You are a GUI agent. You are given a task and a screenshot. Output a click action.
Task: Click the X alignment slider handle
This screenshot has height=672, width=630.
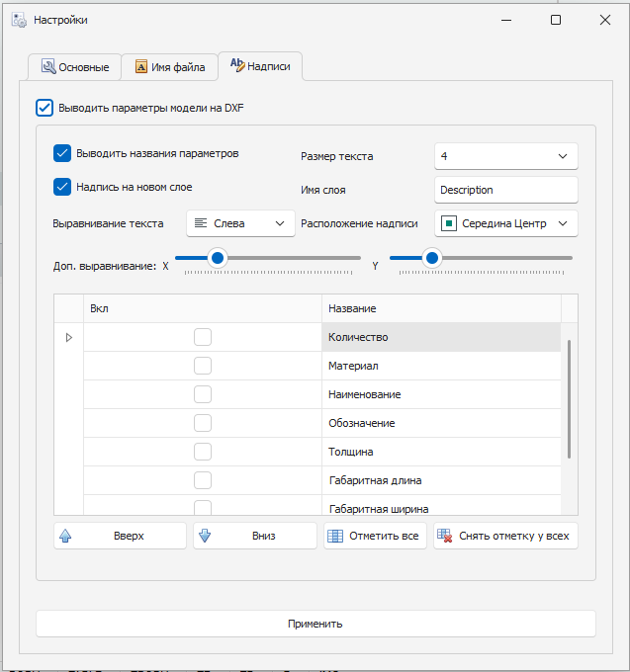[218, 258]
